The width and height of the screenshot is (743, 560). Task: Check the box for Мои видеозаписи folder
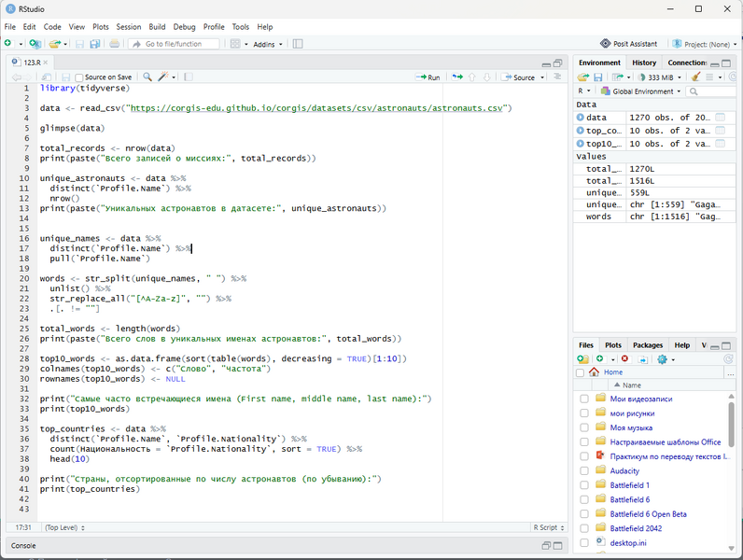coord(584,399)
